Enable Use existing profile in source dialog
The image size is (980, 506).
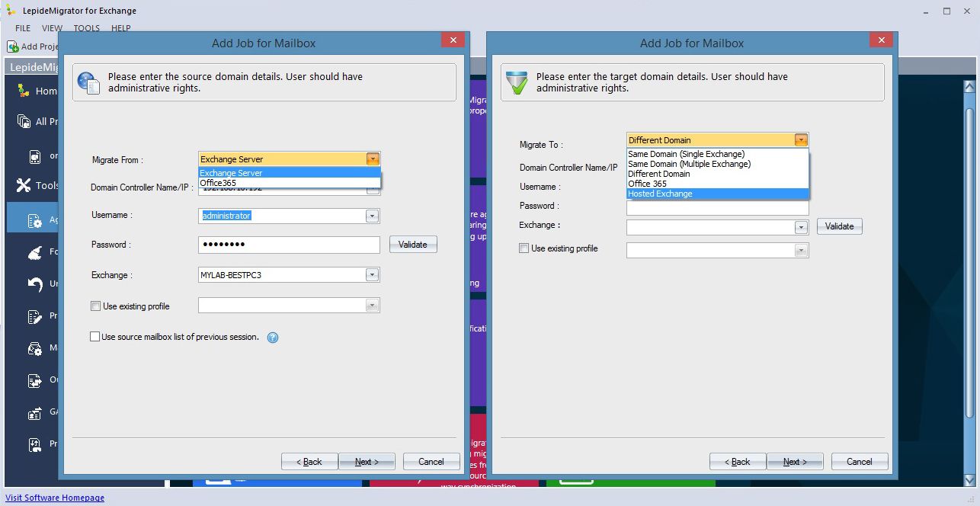pyautogui.click(x=95, y=306)
